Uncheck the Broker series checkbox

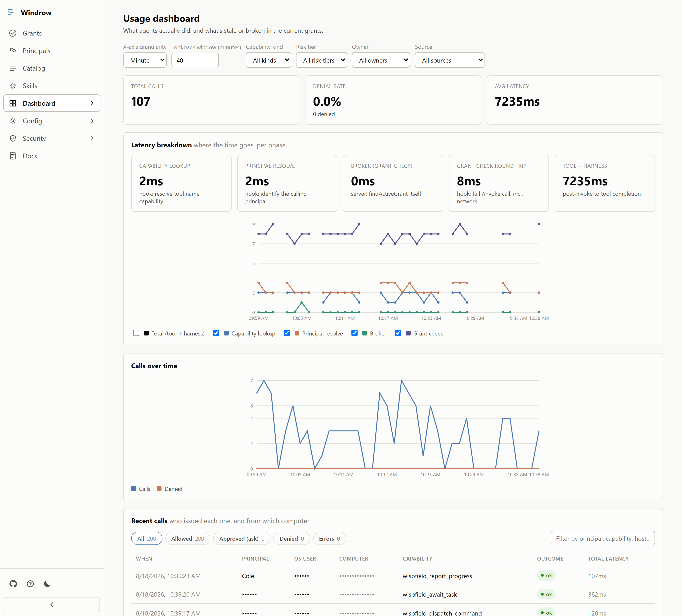click(x=354, y=333)
